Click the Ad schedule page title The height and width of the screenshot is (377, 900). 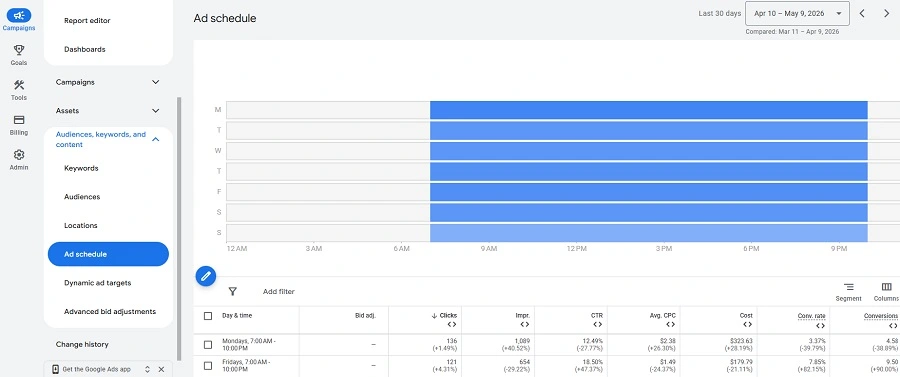point(225,18)
